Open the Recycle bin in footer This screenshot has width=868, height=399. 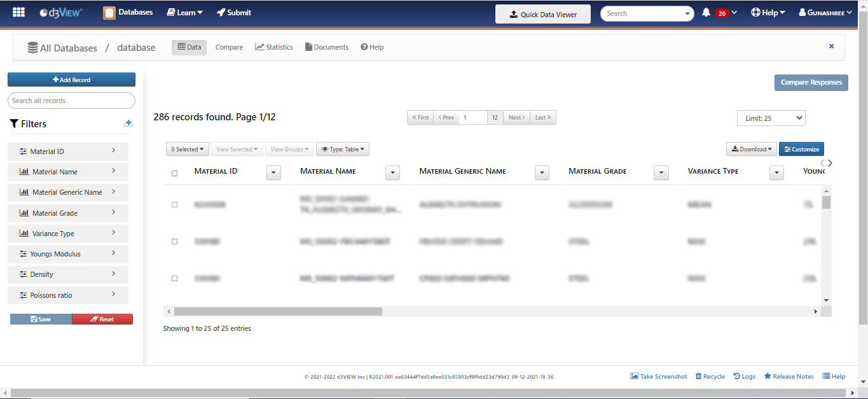tap(709, 376)
